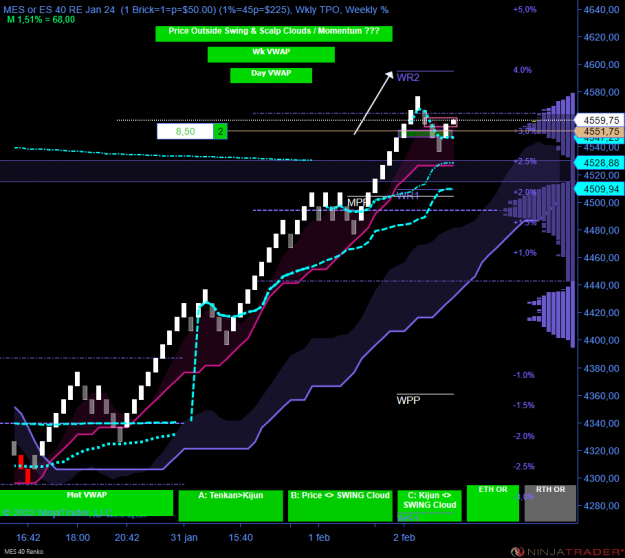Image resolution: width=625 pixels, height=558 pixels.
Task: Click the 18:00 time axis label
Action: point(78,538)
